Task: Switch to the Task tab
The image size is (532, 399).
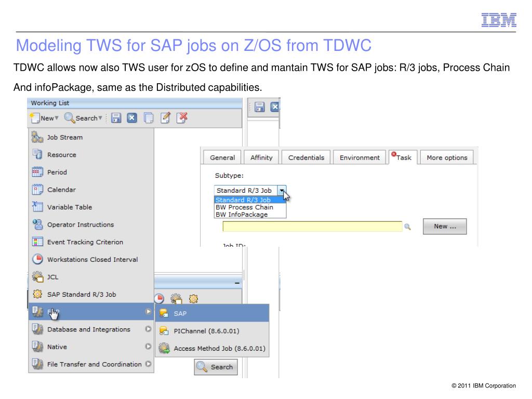Action: 403,157
